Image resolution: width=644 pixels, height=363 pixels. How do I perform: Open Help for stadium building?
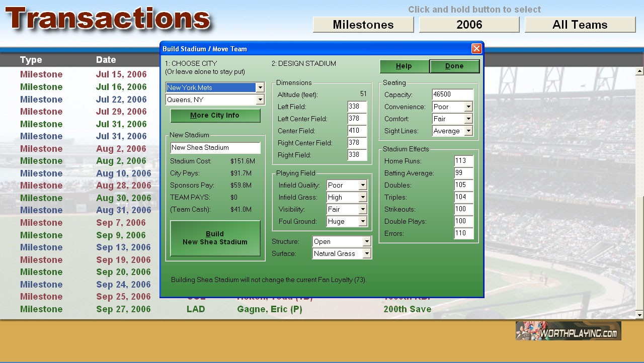click(404, 66)
